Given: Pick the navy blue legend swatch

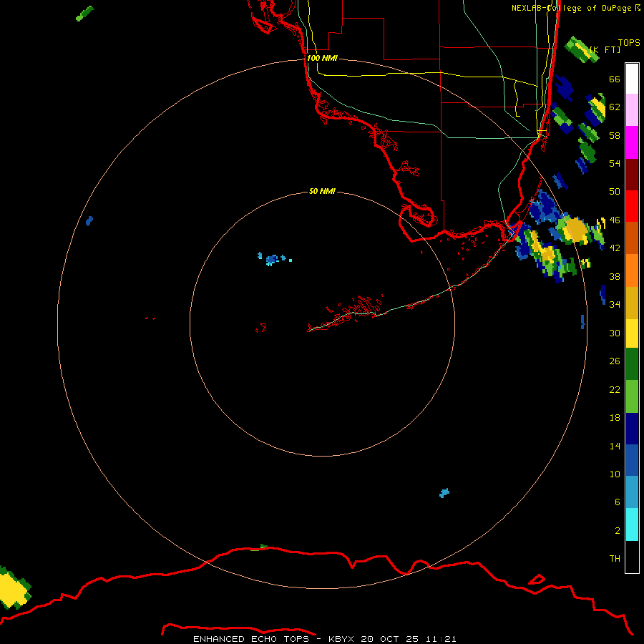Looking at the screenshot, I should 632,429.
